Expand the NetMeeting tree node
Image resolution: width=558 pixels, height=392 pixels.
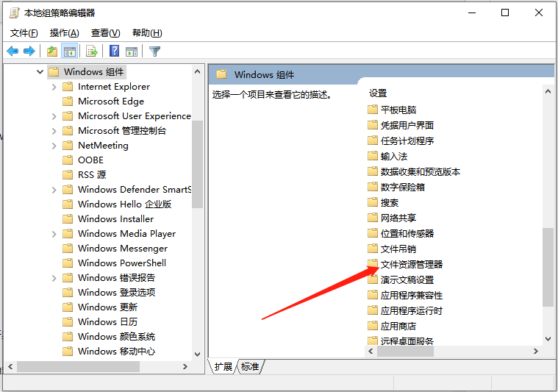point(54,146)
